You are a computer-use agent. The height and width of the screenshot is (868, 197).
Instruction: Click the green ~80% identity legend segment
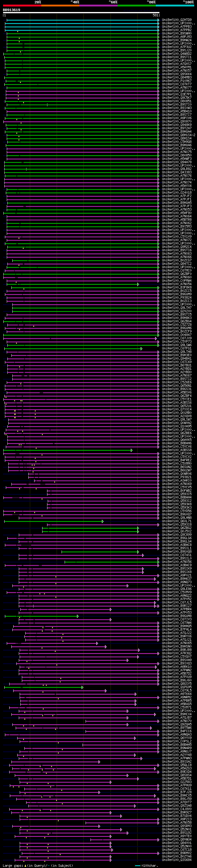137,6
